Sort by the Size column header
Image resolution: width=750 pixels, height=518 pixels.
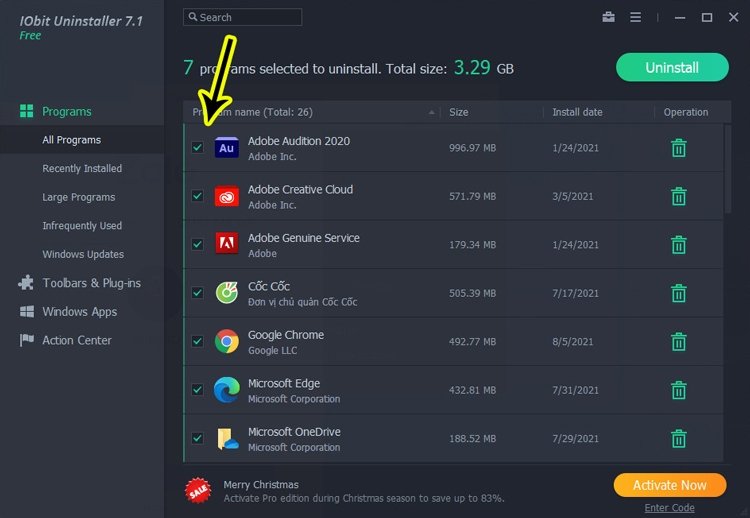pos(458,112)
